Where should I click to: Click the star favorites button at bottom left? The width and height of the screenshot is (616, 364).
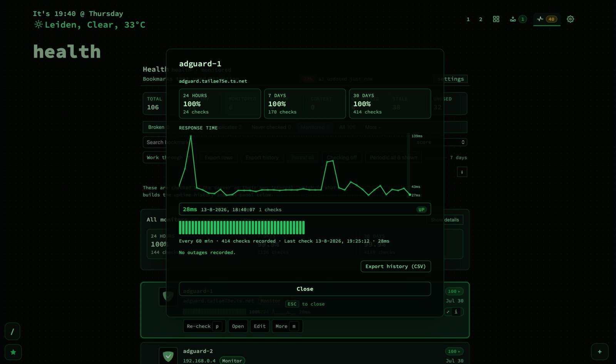13,352
